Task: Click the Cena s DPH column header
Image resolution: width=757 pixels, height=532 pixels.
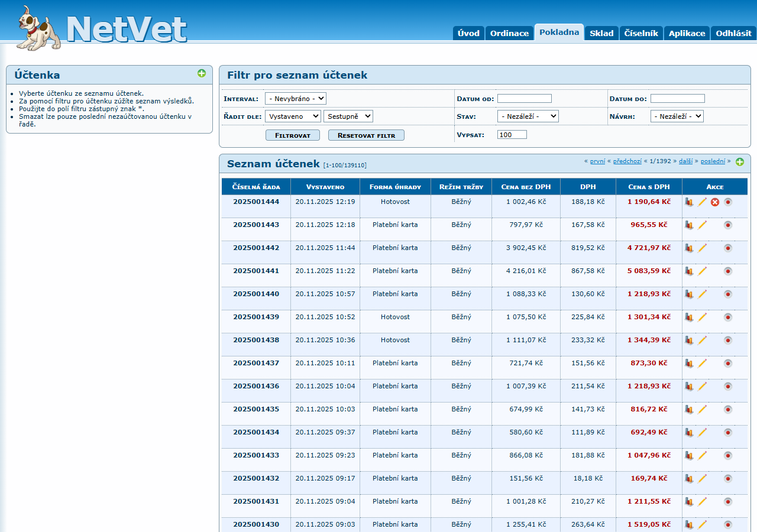Action: (649, 187)
